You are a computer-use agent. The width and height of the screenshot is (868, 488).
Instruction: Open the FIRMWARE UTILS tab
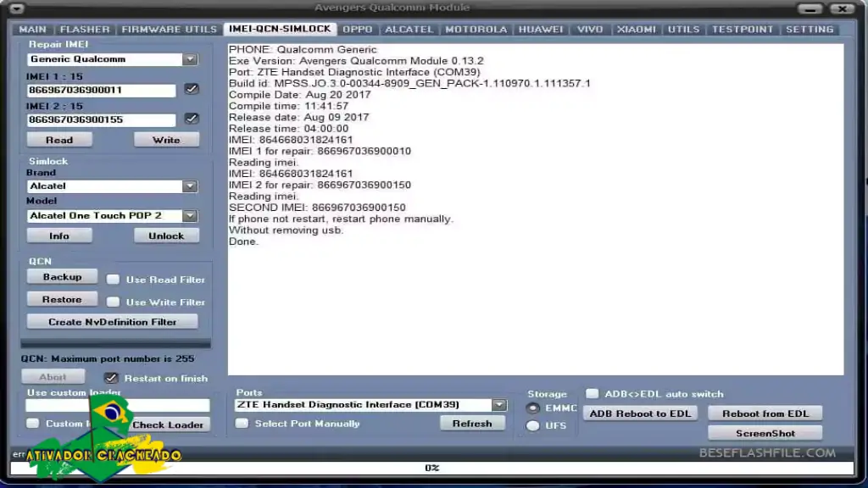tap(169, 30)
